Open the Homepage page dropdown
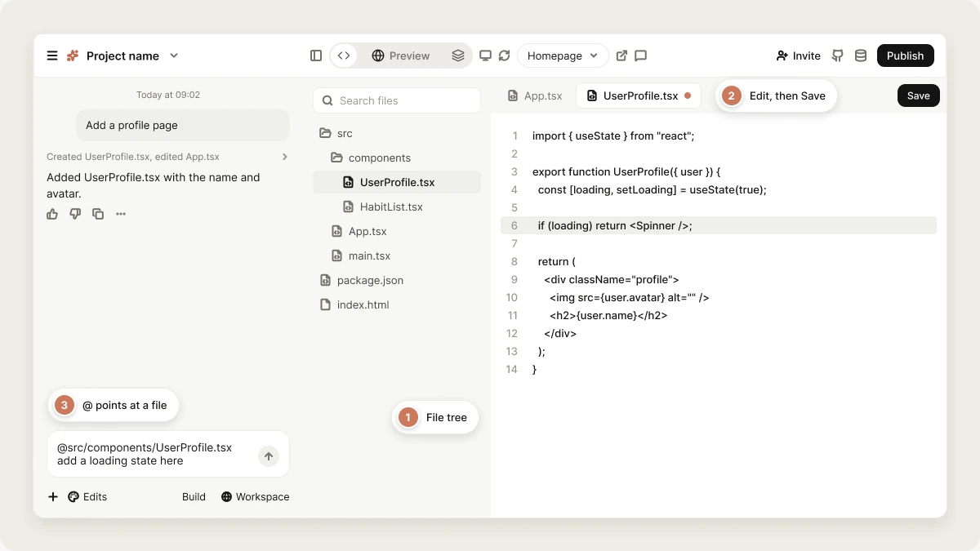 (x=563, y=56)
